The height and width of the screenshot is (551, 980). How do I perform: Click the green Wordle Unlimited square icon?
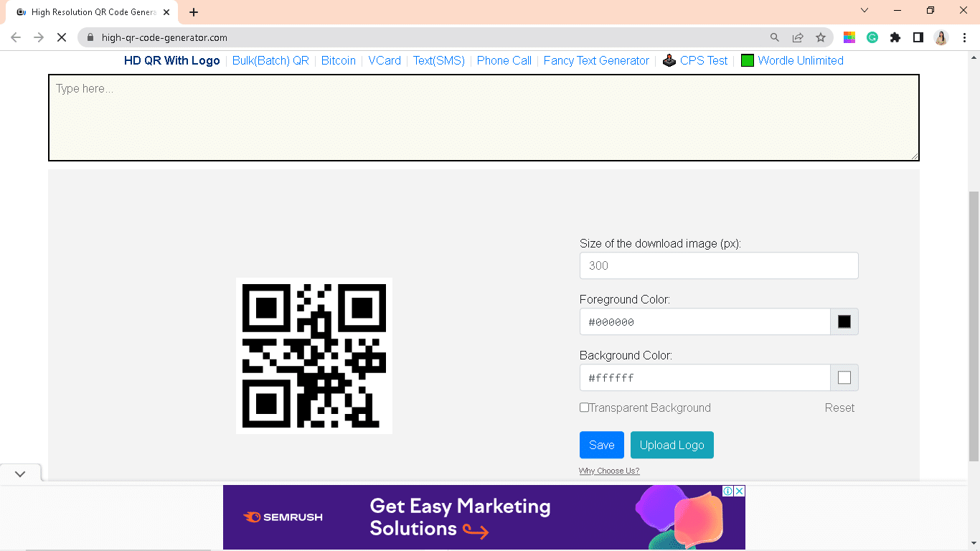tap(748, 60)
